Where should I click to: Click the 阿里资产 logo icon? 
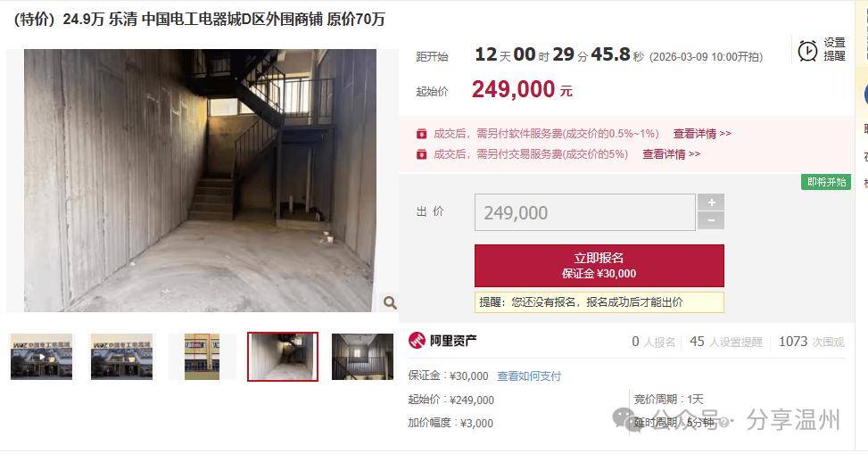pos(417,341)
